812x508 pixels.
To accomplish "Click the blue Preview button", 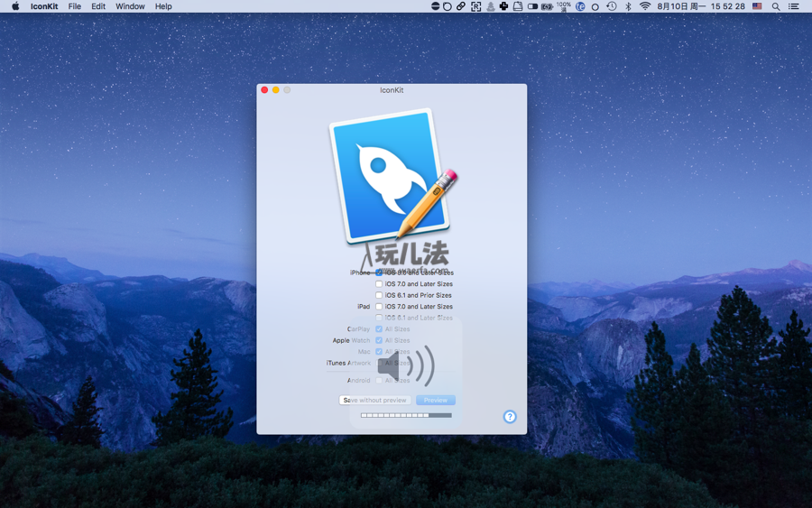I will click(436, 401).
